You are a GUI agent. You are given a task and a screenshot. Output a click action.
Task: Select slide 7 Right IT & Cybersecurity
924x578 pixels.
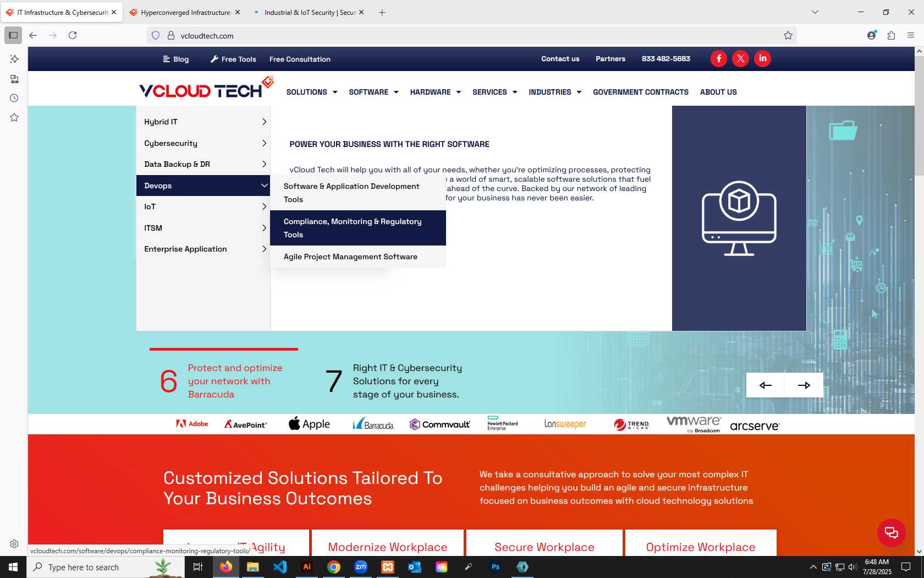click(394, 381)
